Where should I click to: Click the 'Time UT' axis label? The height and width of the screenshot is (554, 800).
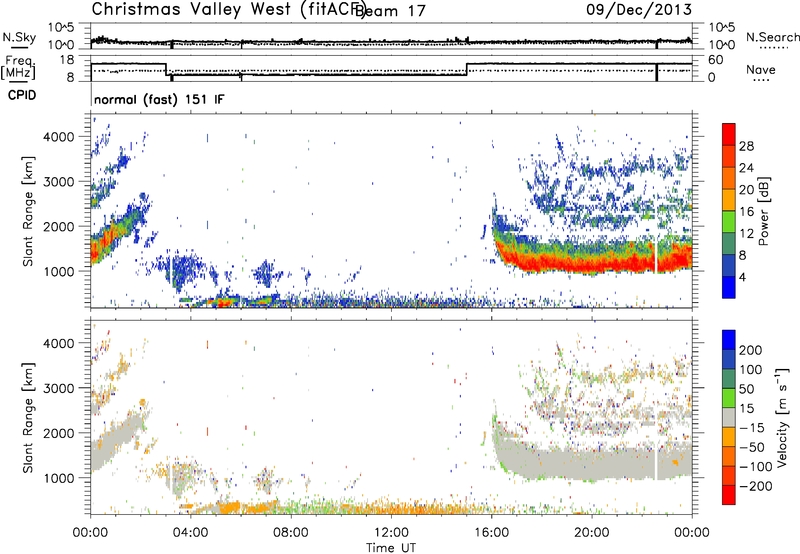coord(391,547)
